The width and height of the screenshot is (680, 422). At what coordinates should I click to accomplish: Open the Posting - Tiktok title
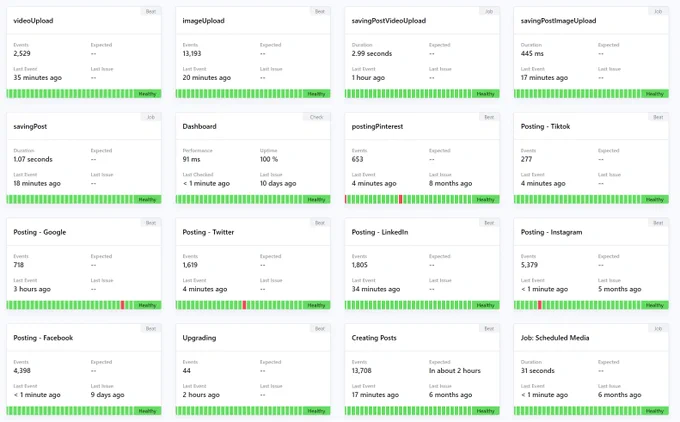545,127
